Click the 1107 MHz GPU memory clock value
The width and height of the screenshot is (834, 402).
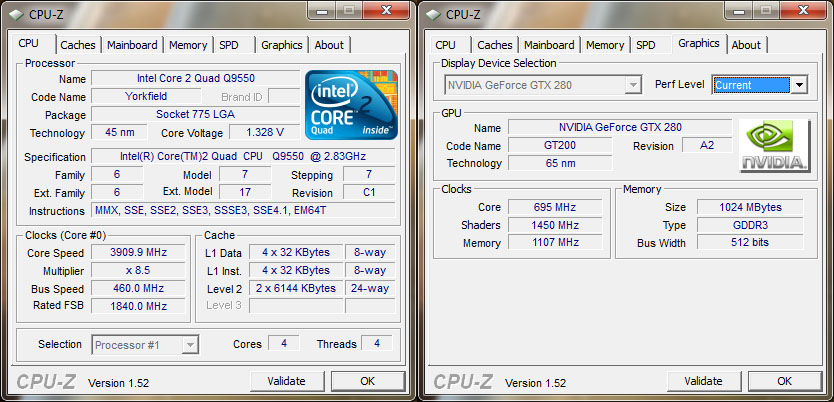[555, 243]
